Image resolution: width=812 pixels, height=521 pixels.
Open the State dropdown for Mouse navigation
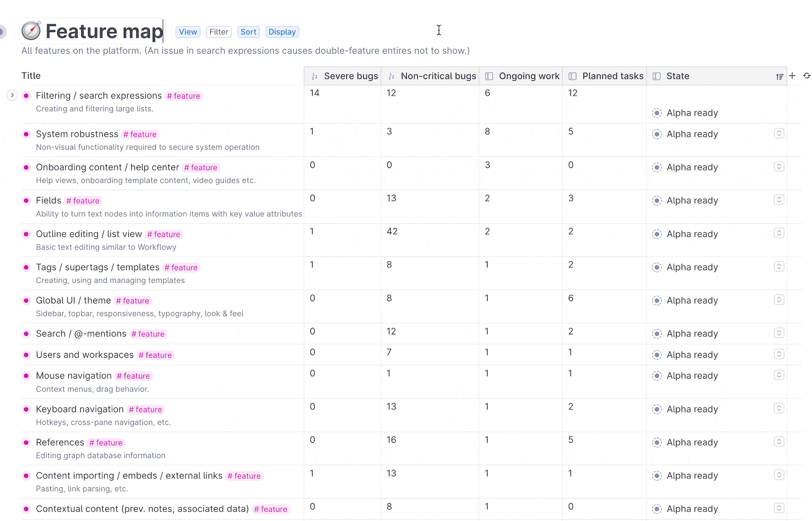(779, 375)
